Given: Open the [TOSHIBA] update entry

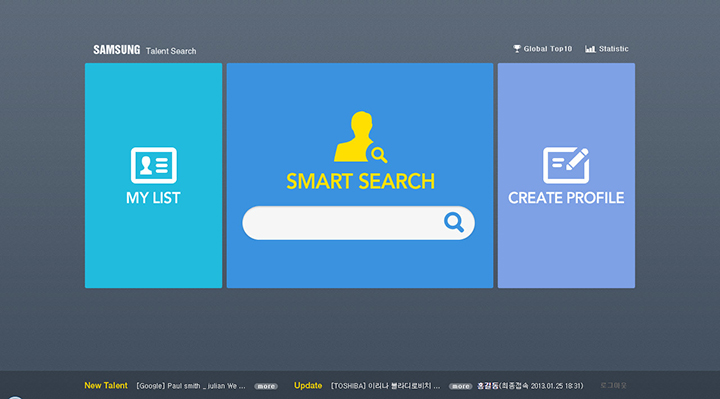Looking at the screenshot, I should coord(385,386).
